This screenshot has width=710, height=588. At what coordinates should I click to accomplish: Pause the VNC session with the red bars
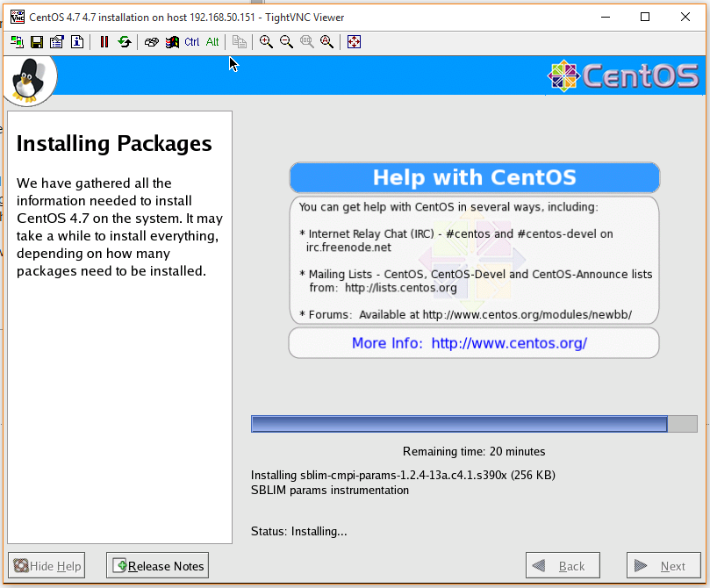(x=104, y=42)
